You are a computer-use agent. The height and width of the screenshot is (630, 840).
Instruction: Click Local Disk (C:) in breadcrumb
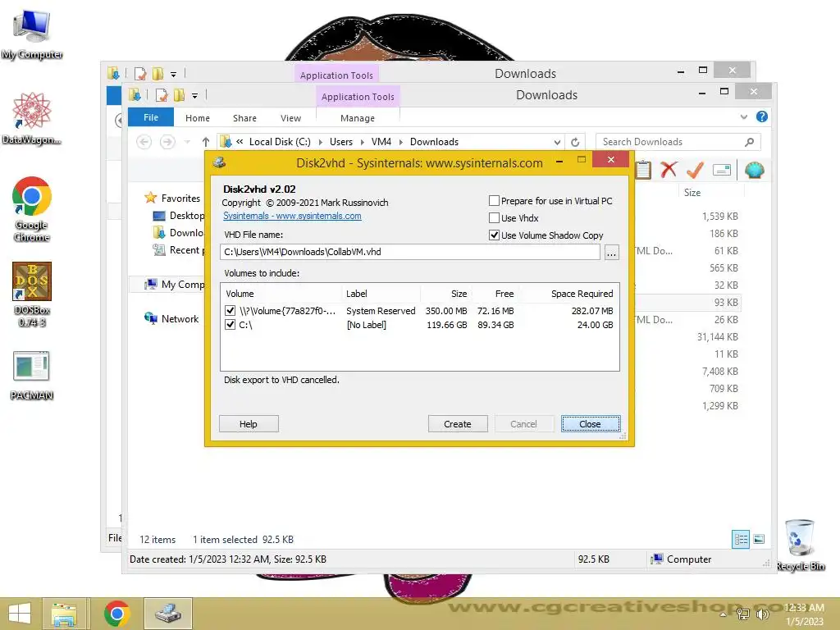[x=280, y=142]
